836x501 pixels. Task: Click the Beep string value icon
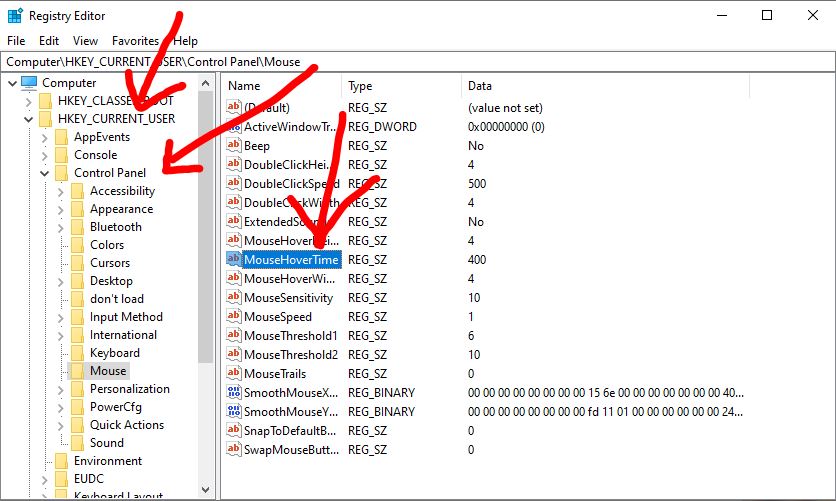tap(234, 145)
